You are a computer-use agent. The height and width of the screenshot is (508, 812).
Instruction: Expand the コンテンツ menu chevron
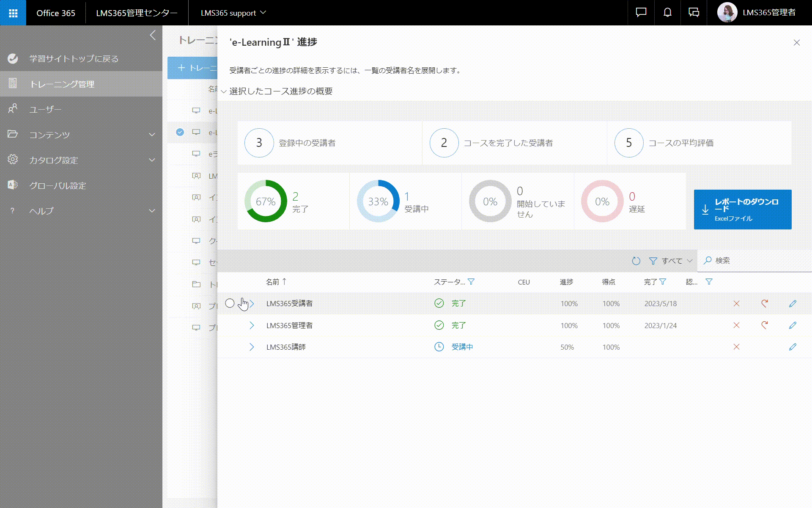click(152, 135)
